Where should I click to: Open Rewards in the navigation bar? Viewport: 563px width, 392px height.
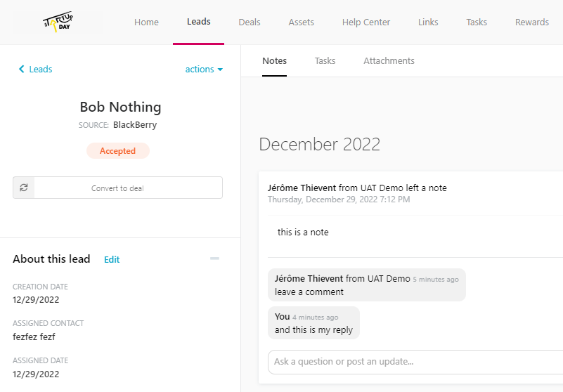532,22
